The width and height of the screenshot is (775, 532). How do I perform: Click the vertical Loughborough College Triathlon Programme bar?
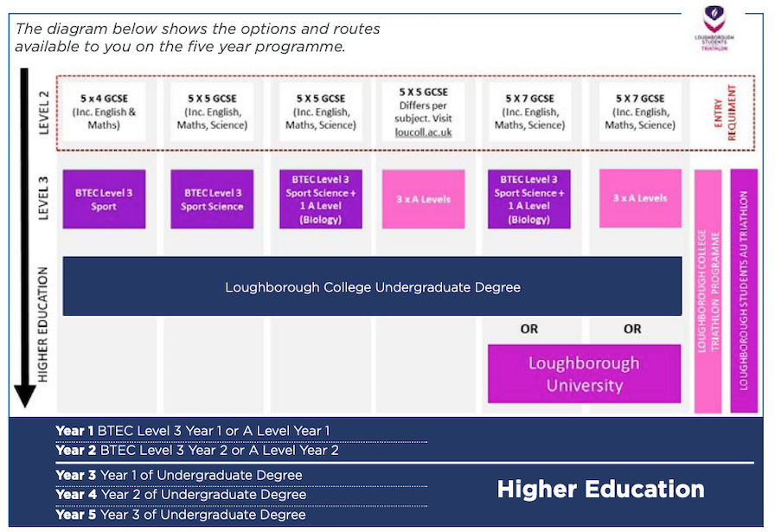click(x=708, y=292)
